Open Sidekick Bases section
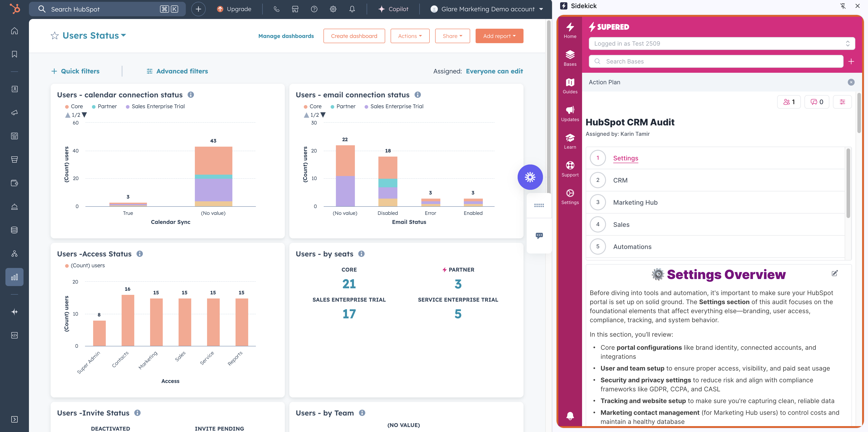This screenshot has height=432, width=868. tap(570, 58)
